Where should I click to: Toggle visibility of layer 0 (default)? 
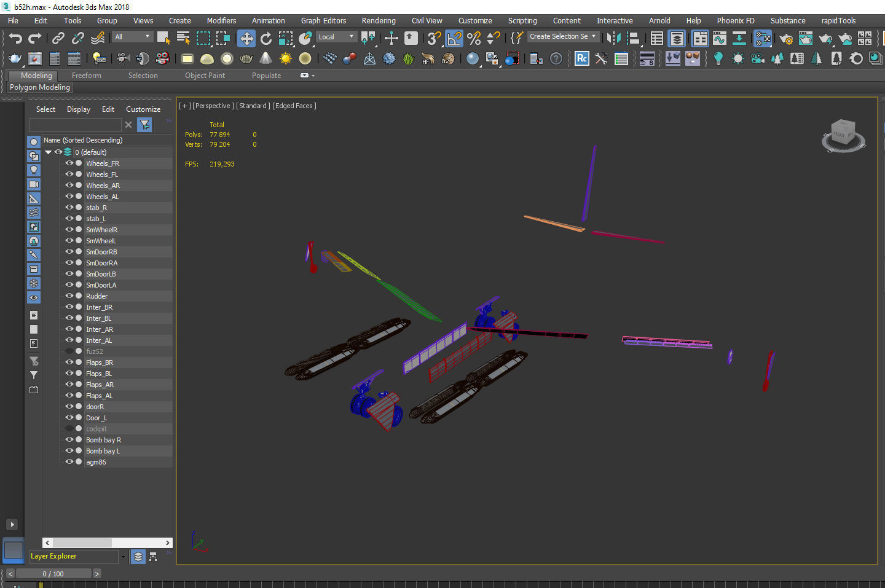click(58, 152)
